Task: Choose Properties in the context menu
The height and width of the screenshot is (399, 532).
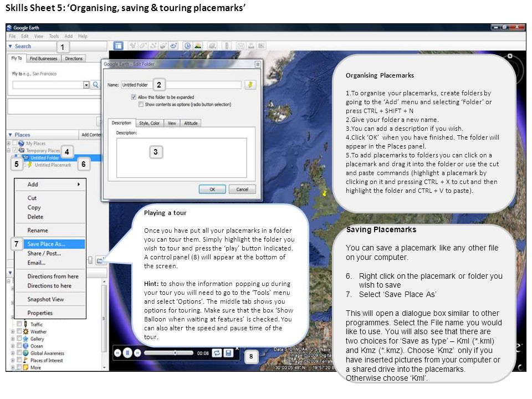Action: (x=40, y=313)
